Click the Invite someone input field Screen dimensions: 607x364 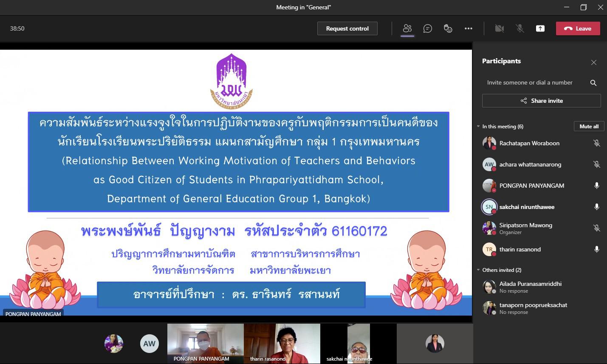pyautogui.click(x=533, y=83)
